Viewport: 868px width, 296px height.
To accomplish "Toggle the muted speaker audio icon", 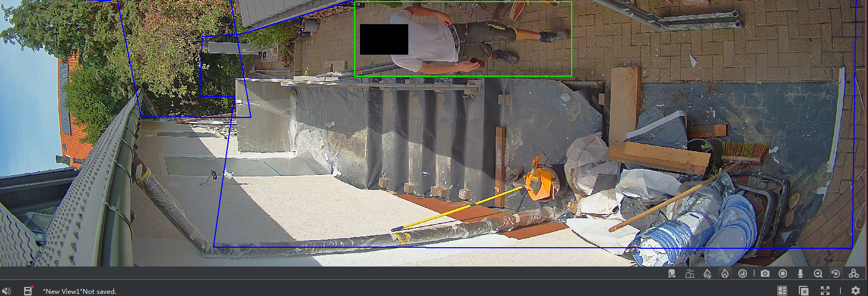I will tap(6, 291).
